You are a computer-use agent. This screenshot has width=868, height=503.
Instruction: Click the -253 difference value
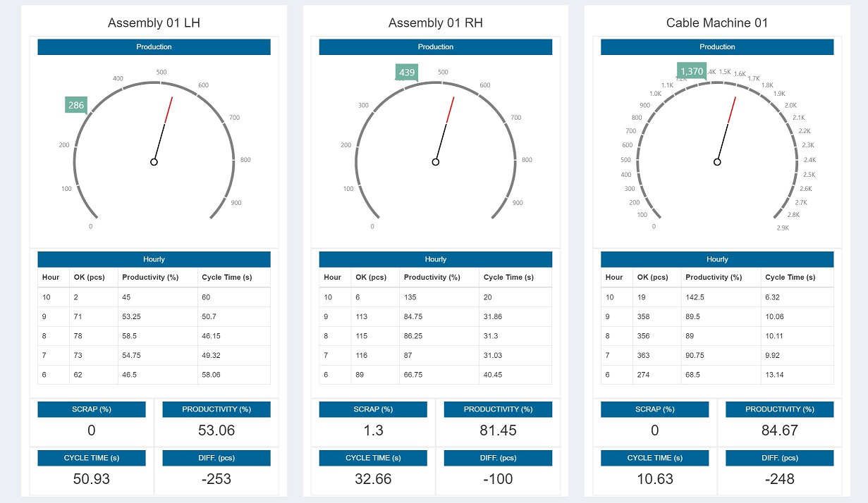pos(216,479)
